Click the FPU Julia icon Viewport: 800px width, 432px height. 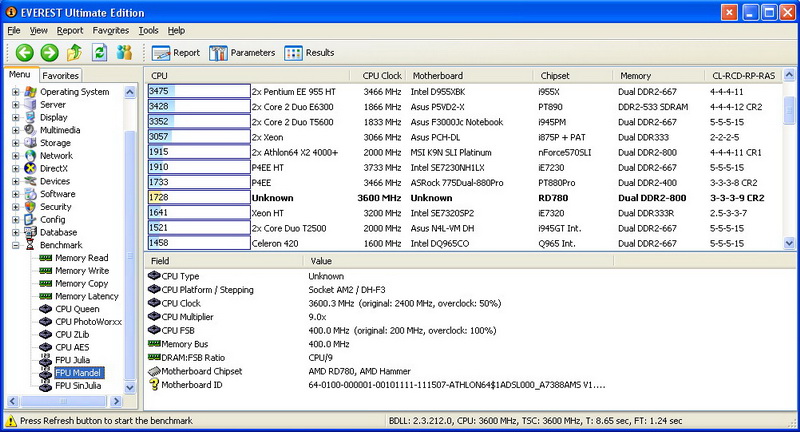(45, 360)
